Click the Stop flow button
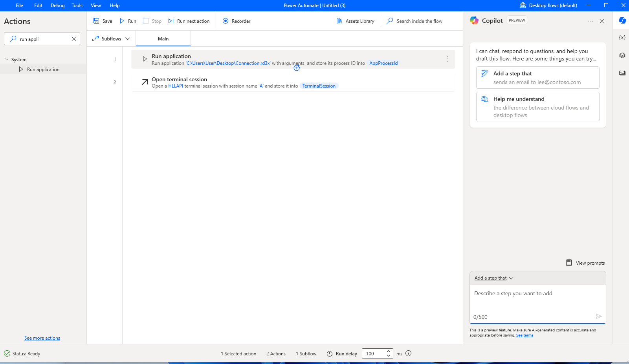Viewport: 629px width, 364px height. tap(152, 21)
